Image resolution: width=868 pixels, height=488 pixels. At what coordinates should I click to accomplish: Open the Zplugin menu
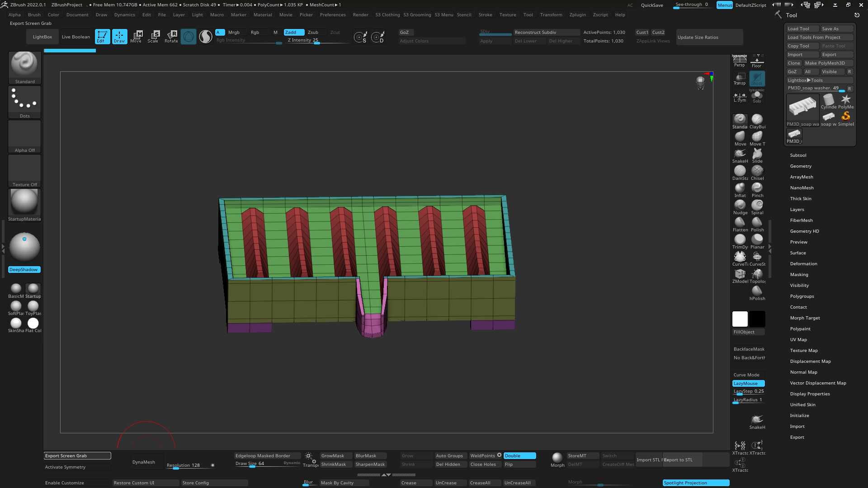click(x=577, y=14)
